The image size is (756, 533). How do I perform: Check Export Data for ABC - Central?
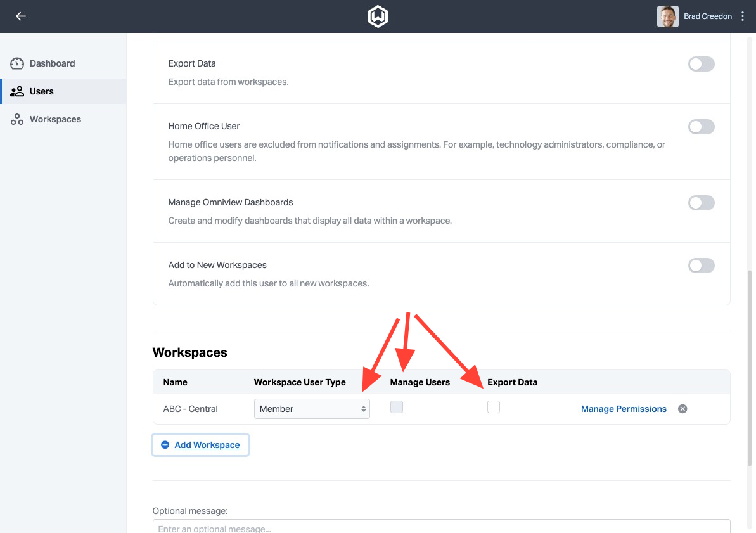(494, 406)
